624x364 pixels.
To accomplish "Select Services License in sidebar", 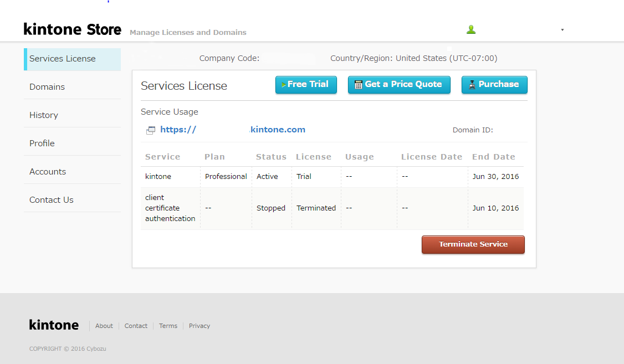I will coord(73,59).
